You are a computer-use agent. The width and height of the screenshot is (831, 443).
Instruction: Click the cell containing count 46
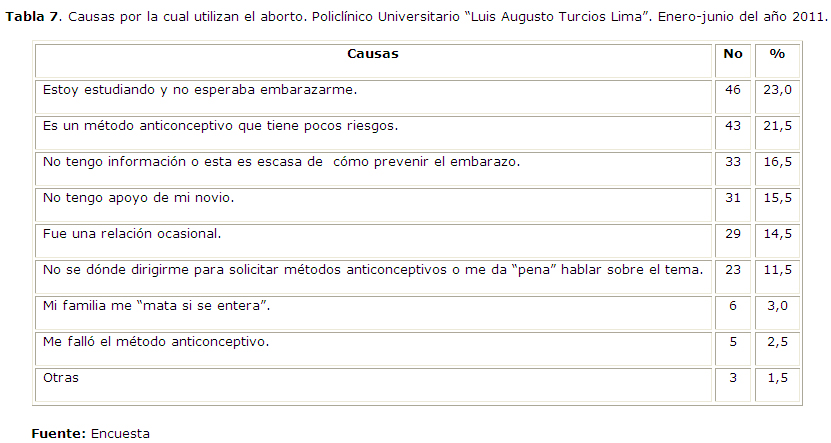pos(732,90)
